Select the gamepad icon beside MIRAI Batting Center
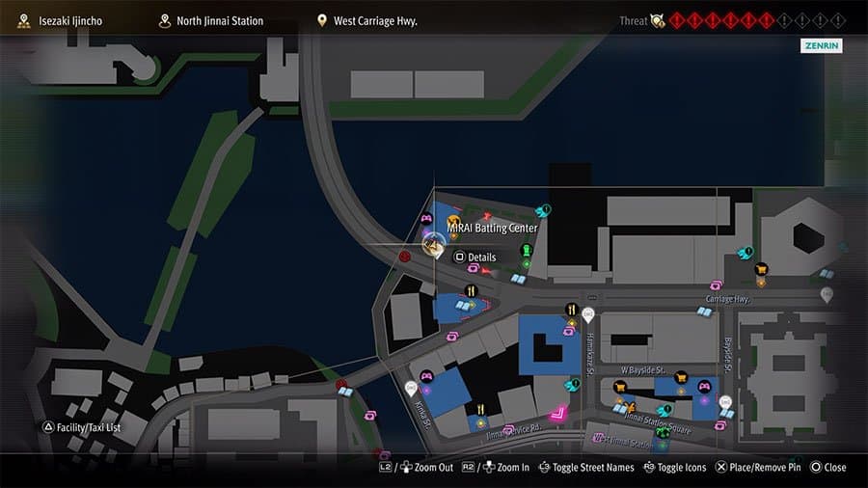This screenshot has height=488, width=868. pyautogui.click(x=426, y=218)
